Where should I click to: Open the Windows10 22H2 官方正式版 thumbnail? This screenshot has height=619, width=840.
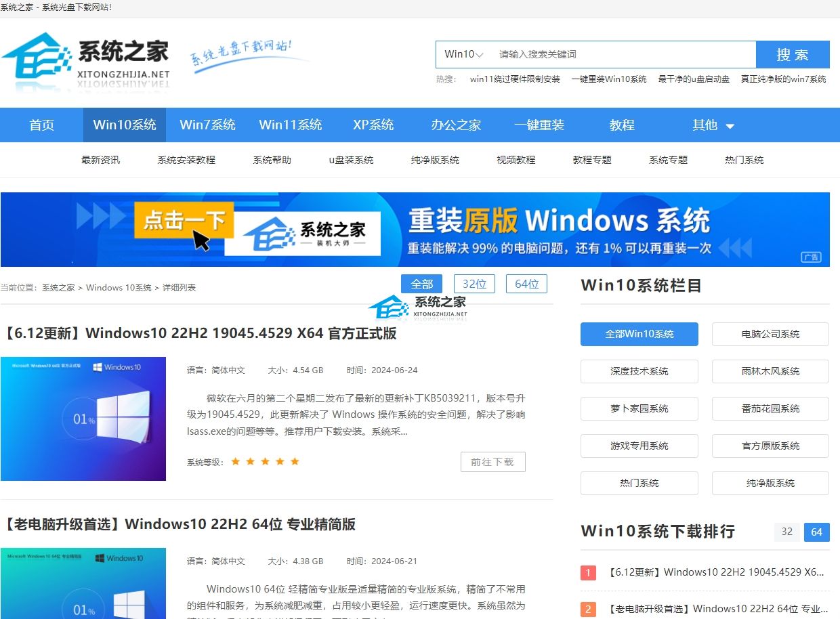83,419
